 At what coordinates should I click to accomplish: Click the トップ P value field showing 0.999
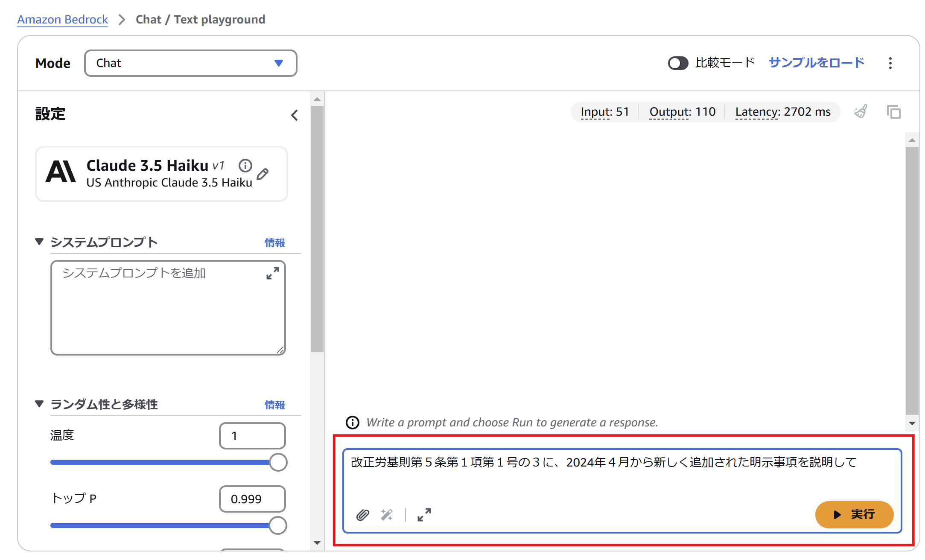click(x=252, y=499)
